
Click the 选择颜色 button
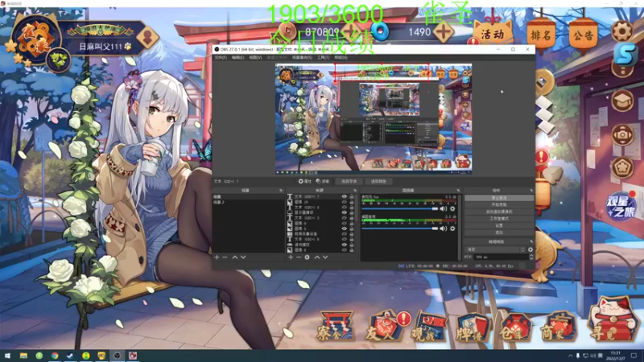(378, 182)
